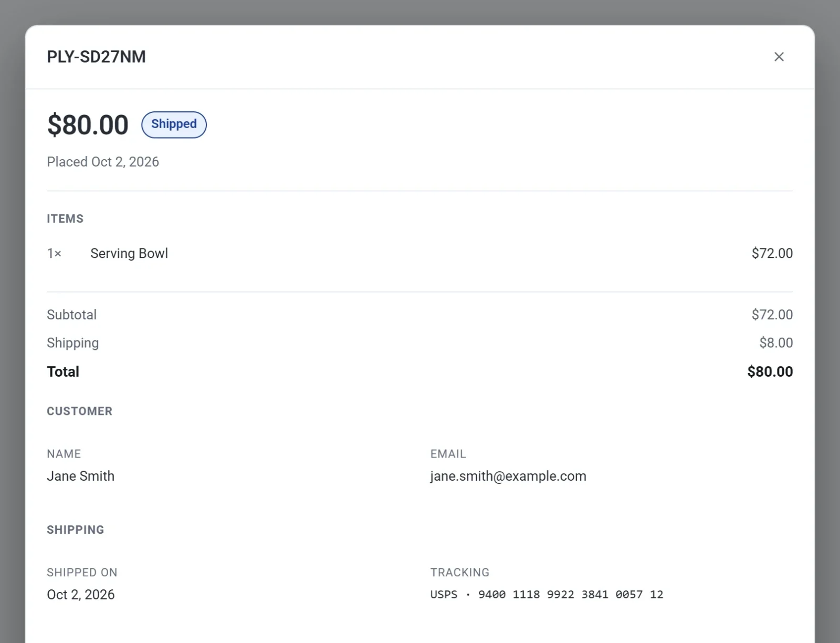Click the Shipping cost label in totals
Viewport: 840px width, 643px height.
point(72,343)
